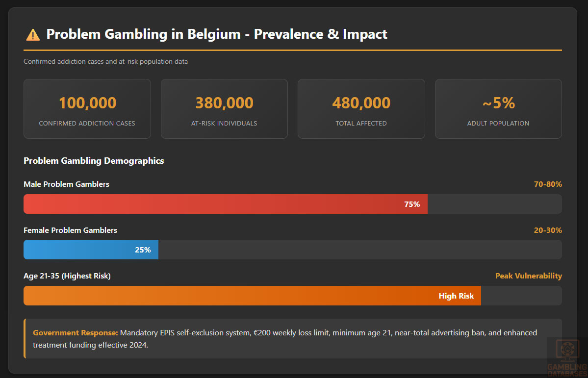The image size is (588, 378).
Task: Click the Male Problem Gamblers label
Action: [66, 184]
